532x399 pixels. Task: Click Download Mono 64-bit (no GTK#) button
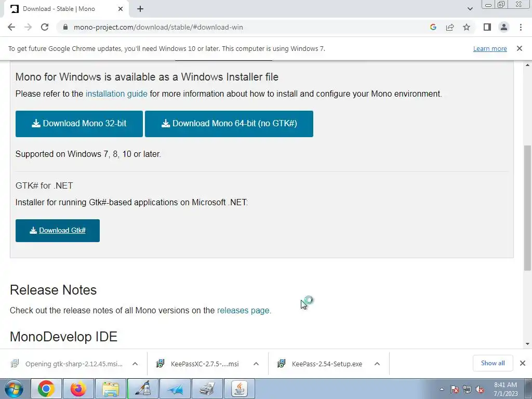(229, 124)
